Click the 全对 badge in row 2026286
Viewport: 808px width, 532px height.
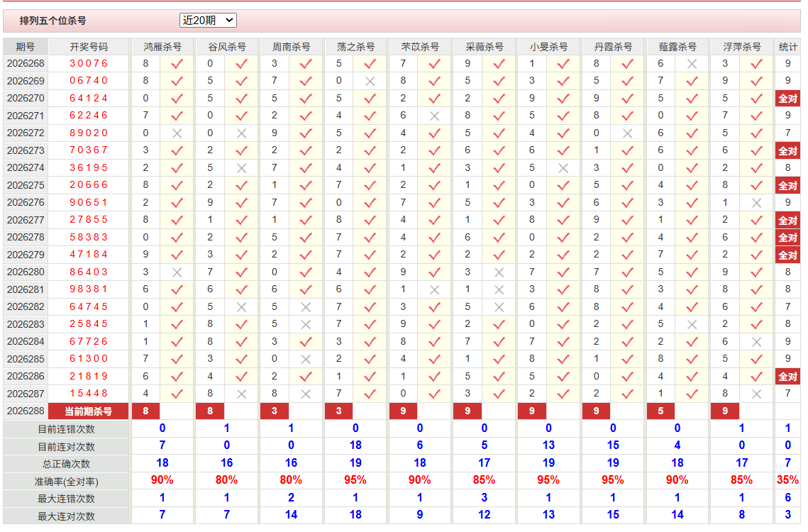pos(787,377)
